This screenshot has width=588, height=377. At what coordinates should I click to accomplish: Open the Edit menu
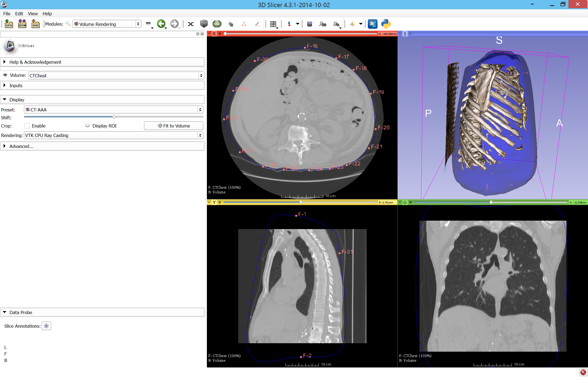(x=19, y=14)
